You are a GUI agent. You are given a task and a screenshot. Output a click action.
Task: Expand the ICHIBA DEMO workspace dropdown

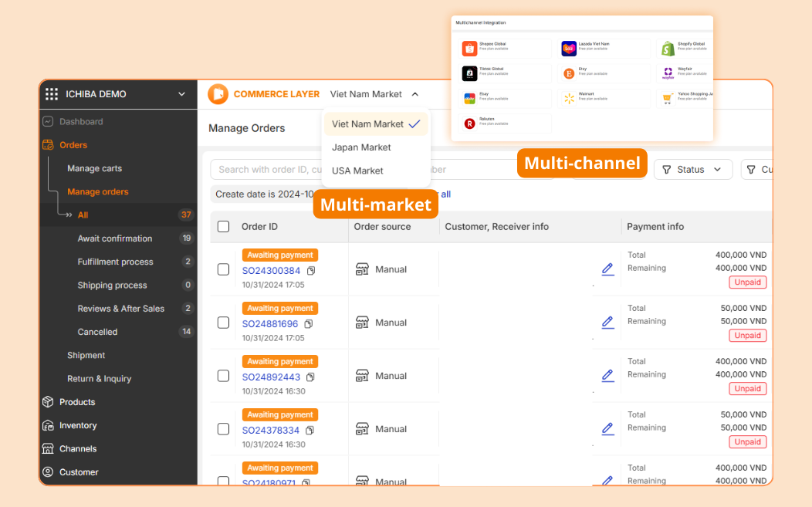pyautogui.click(x=181, y=93)
